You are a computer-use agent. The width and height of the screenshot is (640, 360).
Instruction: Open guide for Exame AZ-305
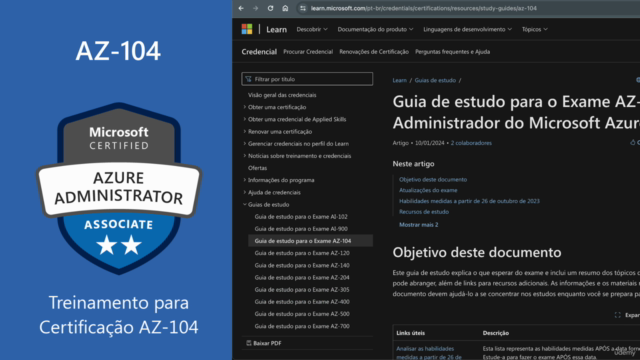pyautogui.click(x=302, y=290)
